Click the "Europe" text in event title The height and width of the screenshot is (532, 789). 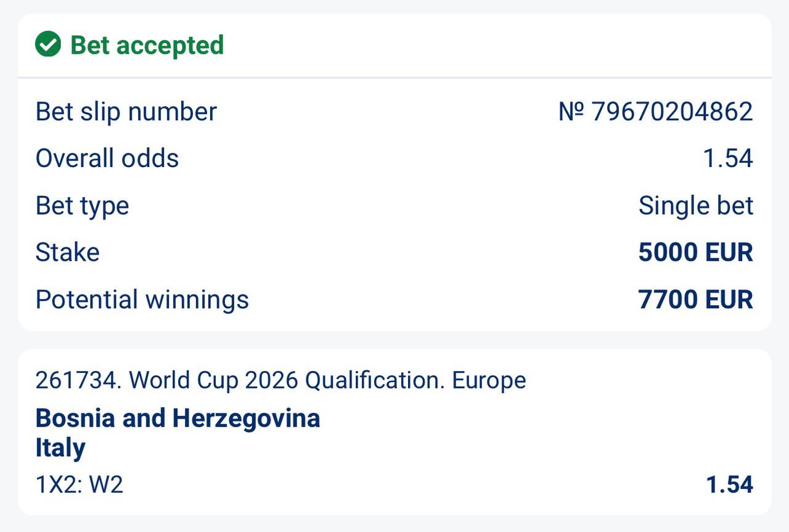coord(489,380)
